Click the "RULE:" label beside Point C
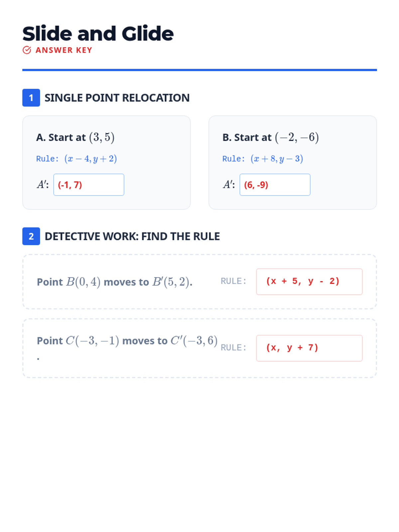This screenshot has width=399, height=532. pyautogui.click(x=233, y=348)
